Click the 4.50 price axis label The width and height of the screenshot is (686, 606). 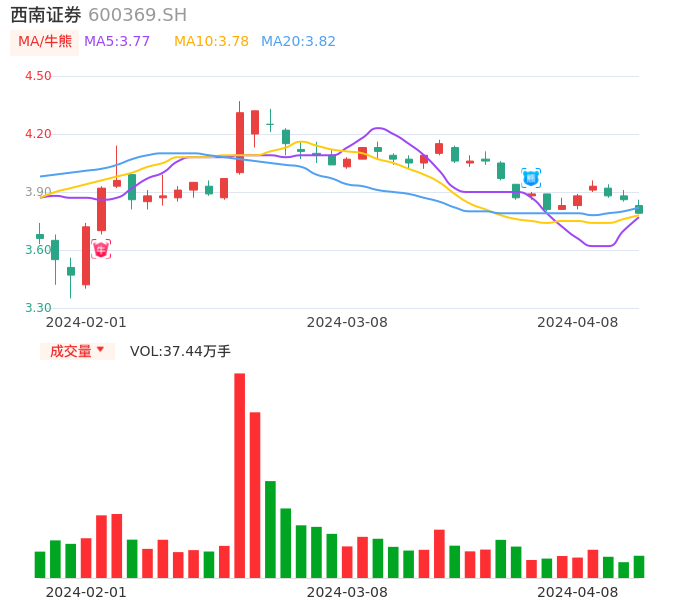coord(38,76)
